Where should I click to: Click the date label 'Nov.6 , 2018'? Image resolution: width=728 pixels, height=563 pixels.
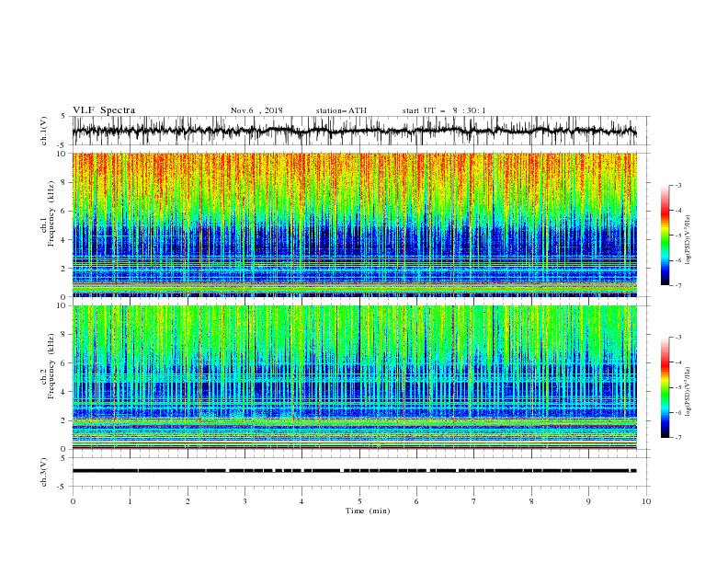(x=256, y=110)
